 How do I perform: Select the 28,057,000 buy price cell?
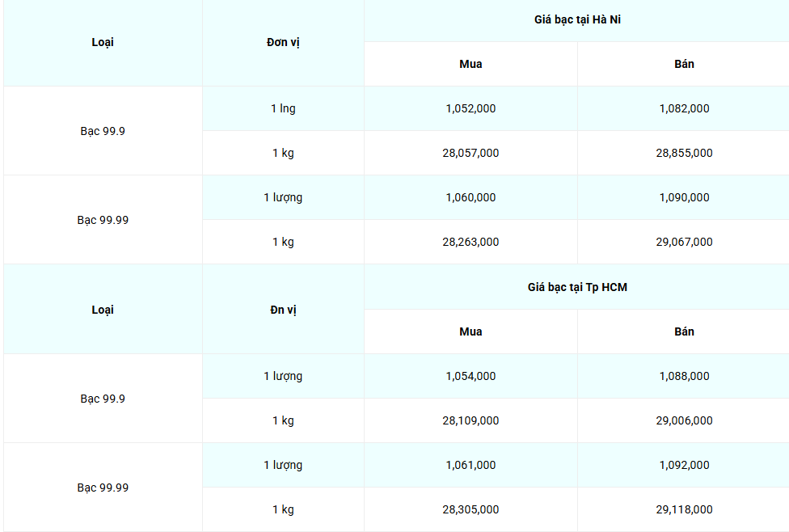click(470, 153)
